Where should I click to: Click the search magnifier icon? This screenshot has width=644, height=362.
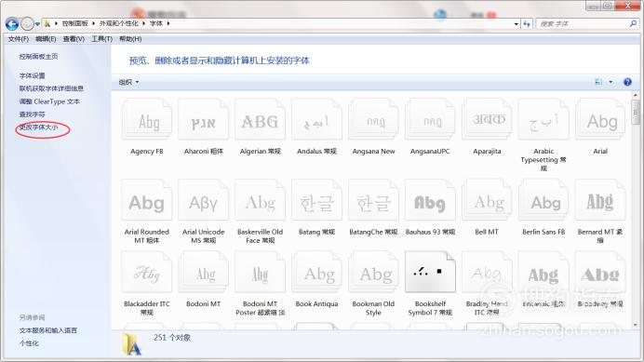(633, 24)
